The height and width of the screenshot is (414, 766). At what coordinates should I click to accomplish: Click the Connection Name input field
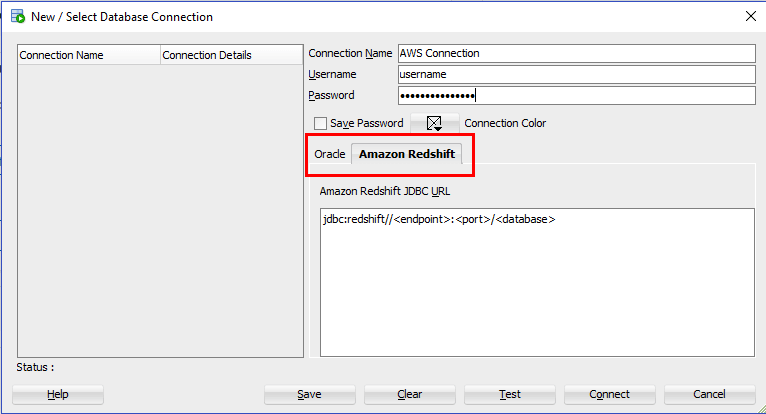point(576,53)
